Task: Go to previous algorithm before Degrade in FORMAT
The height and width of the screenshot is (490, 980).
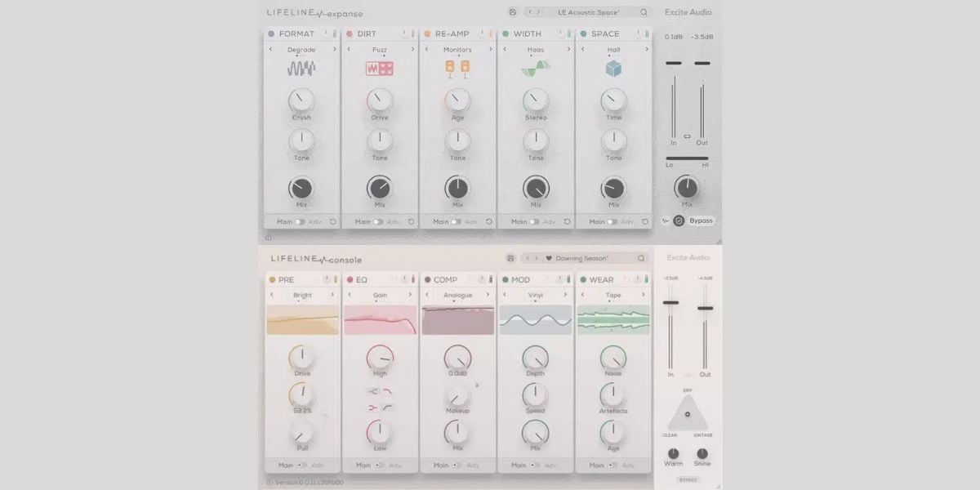Action: click(271, 50)
